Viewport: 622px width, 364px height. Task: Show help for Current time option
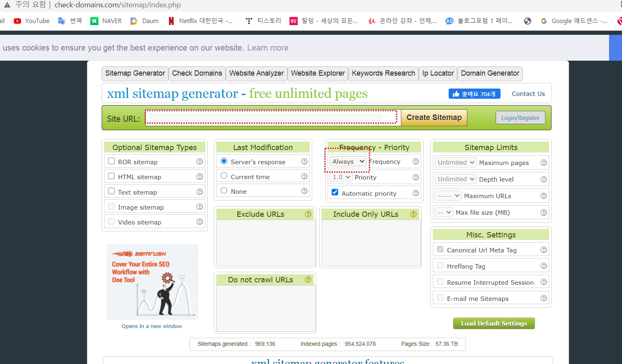[305, 176]
